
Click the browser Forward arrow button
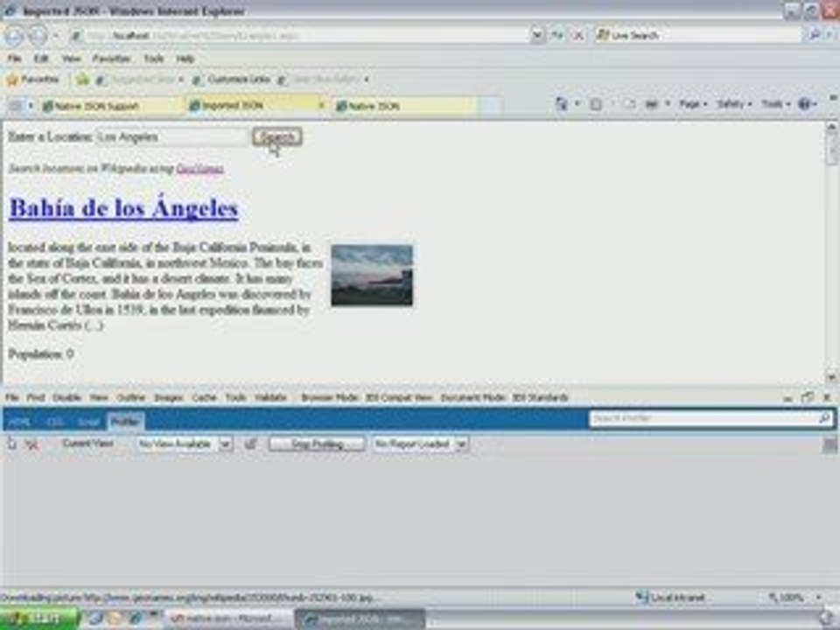point(38,36)
